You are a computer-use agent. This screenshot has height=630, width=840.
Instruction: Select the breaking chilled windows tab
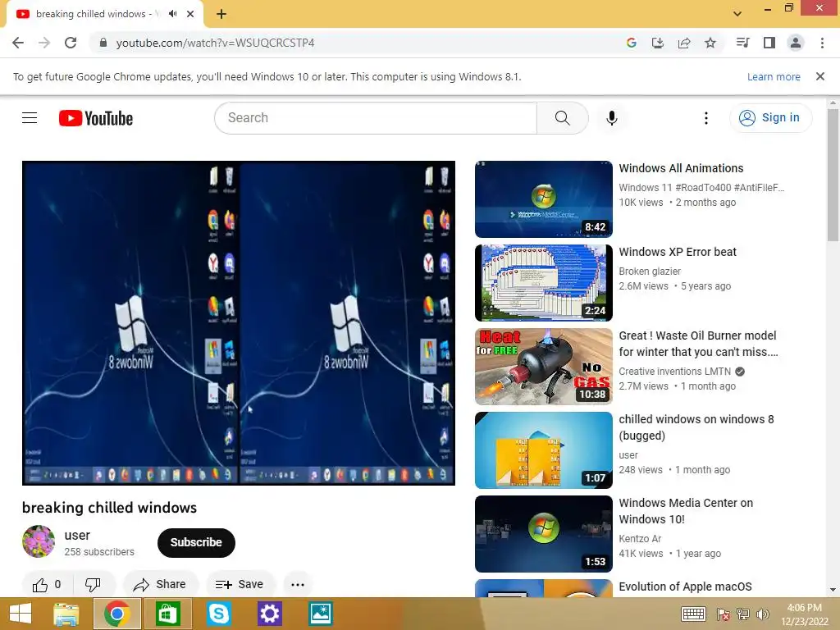pos(105,15)
